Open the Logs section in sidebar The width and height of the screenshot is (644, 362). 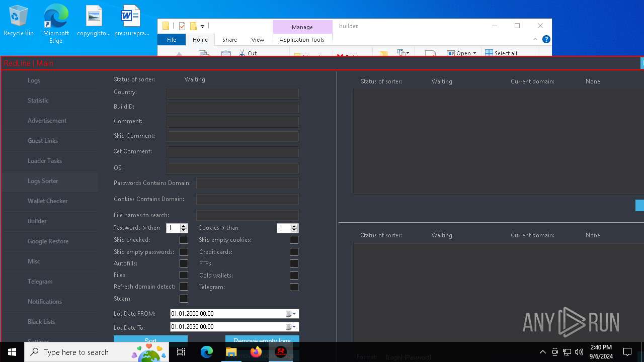50,80
